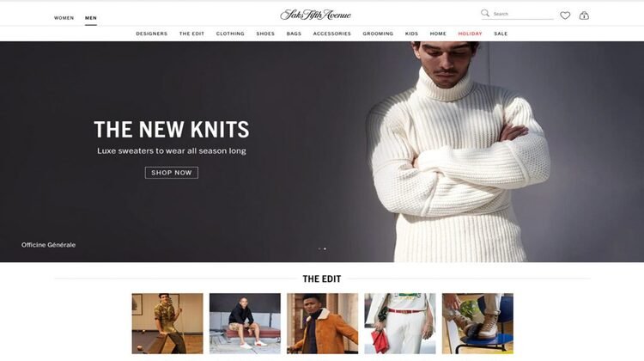This screenshot has height=361, width=644.
Task: Expand the Clothing menu
Action: click(x=230, y=34)
